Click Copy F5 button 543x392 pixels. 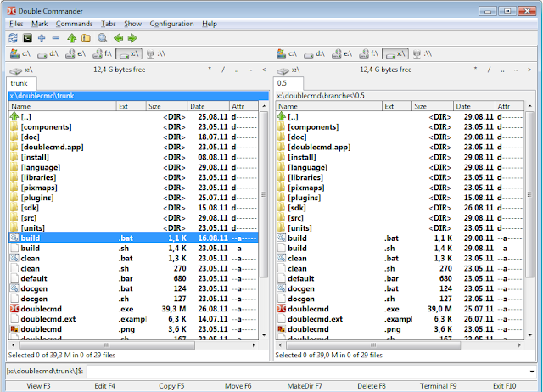pos(171,386)
